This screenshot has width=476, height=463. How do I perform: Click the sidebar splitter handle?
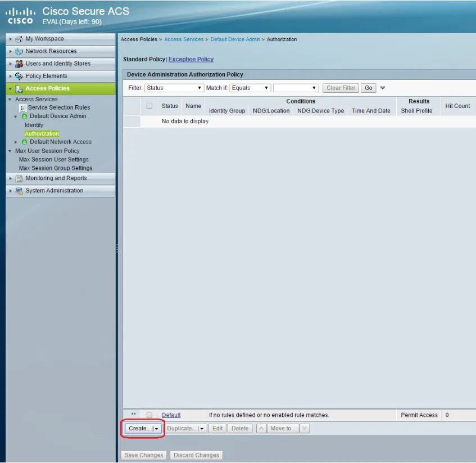(117, 248)
